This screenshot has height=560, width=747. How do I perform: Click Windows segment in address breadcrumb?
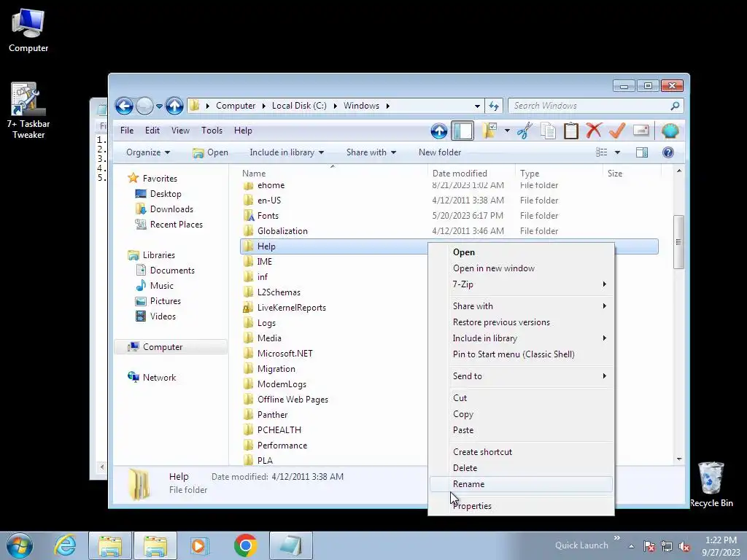click(x=361, y=106)
